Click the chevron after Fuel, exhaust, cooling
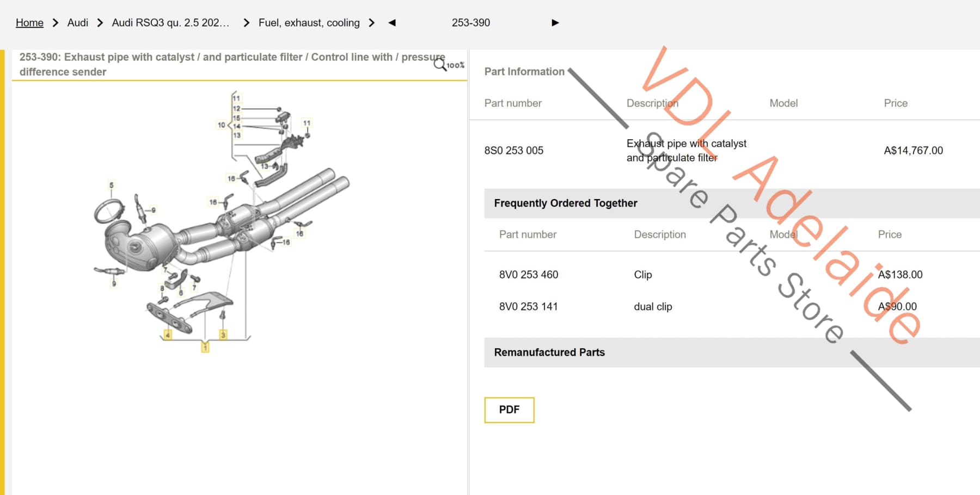The image size is (980, 495). pos(372,23)
